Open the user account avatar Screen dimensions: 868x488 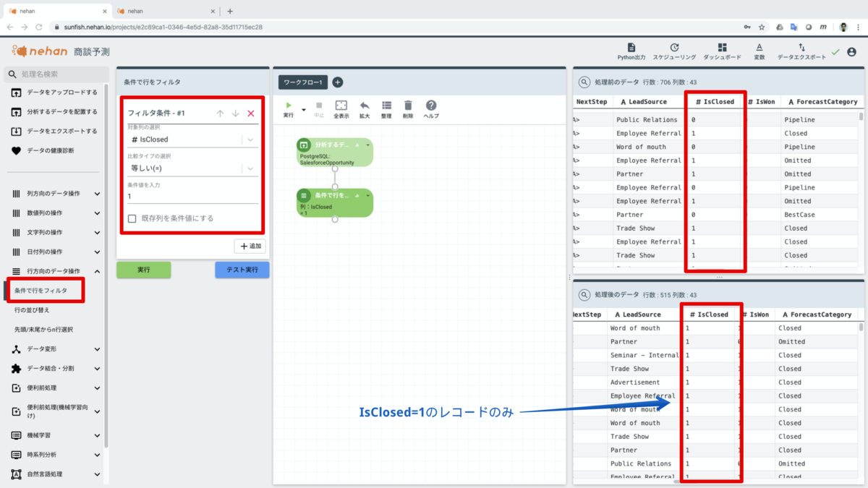coord(851,51)
